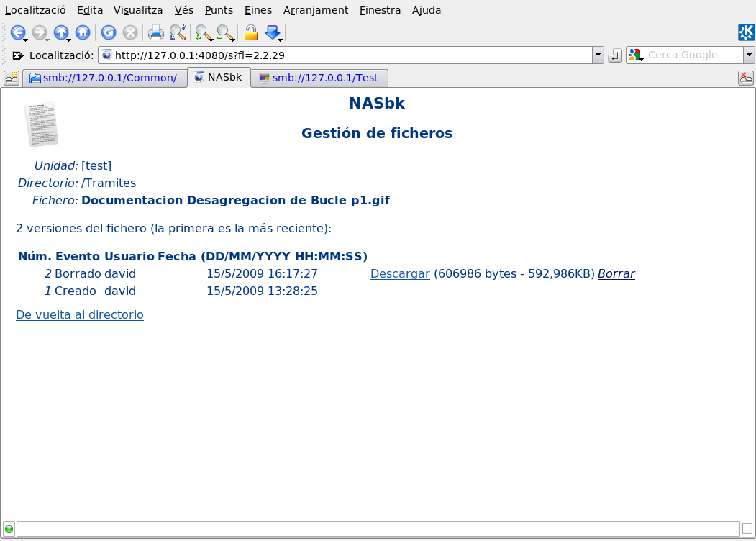Click the 15/5/2009 16:17:27 date cell
The width and height of the screenshot is (756, 541).
(x=262, y=273)
